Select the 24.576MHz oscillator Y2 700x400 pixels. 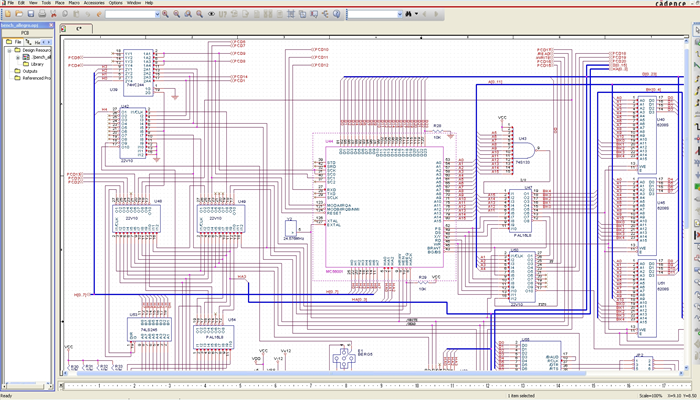[x=291, y=229]
